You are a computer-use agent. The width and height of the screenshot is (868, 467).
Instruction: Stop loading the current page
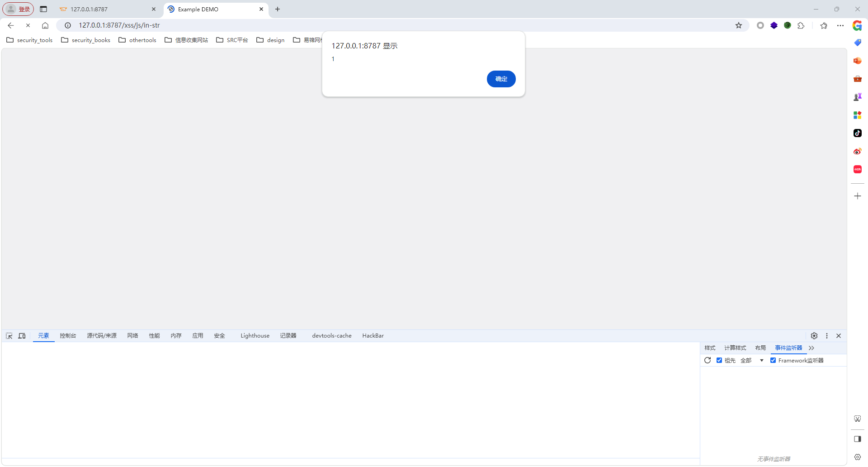point(28,25)
